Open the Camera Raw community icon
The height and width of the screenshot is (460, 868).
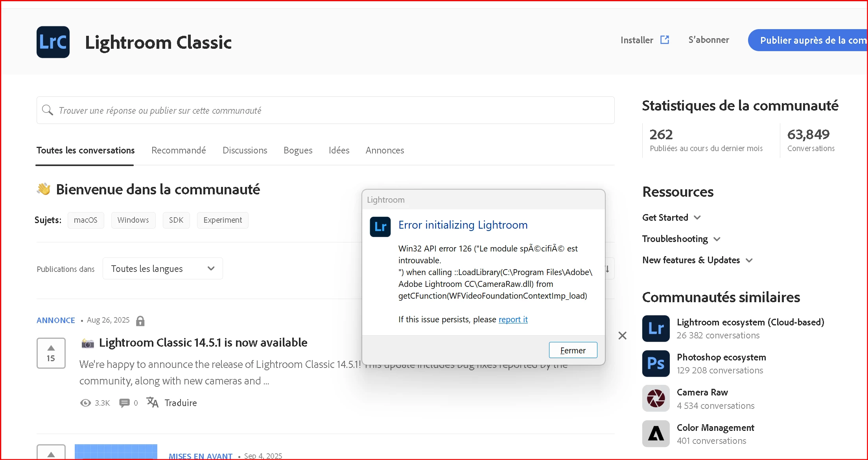tap(656, 399)
